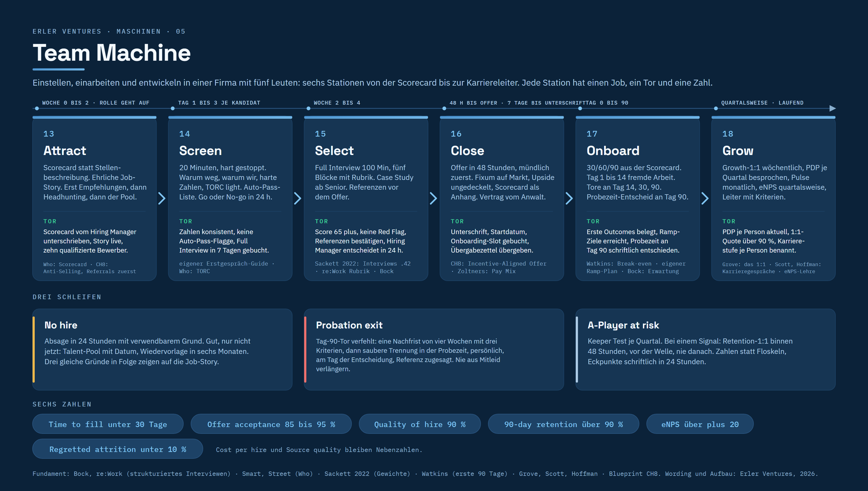The height and width of the screenshot is (491, 868).
Task: Select the eNPS über plus 20 pill
Action: coord(700,424)
